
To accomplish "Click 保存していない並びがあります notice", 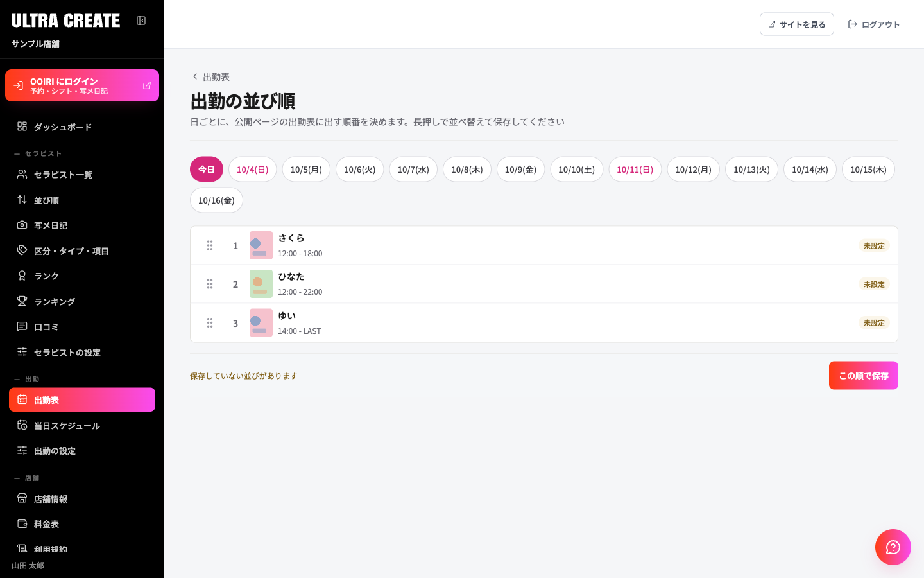I will click(x=244, y=376).
